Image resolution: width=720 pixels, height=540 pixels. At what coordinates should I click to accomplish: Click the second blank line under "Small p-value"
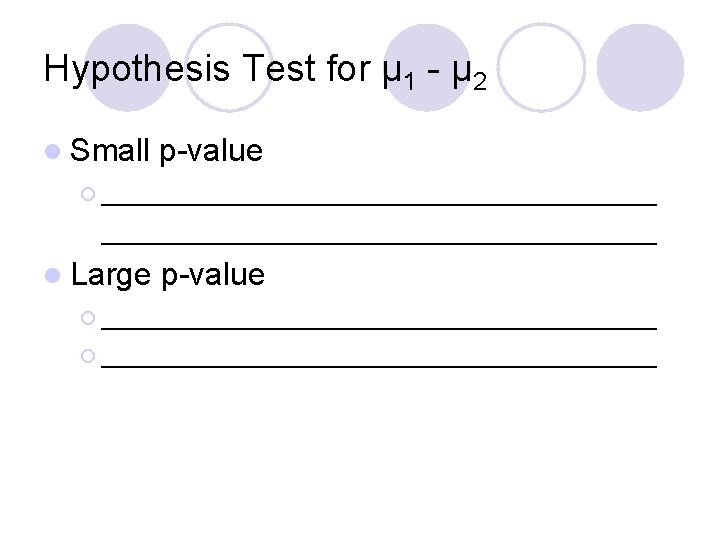tap(379, 241)
